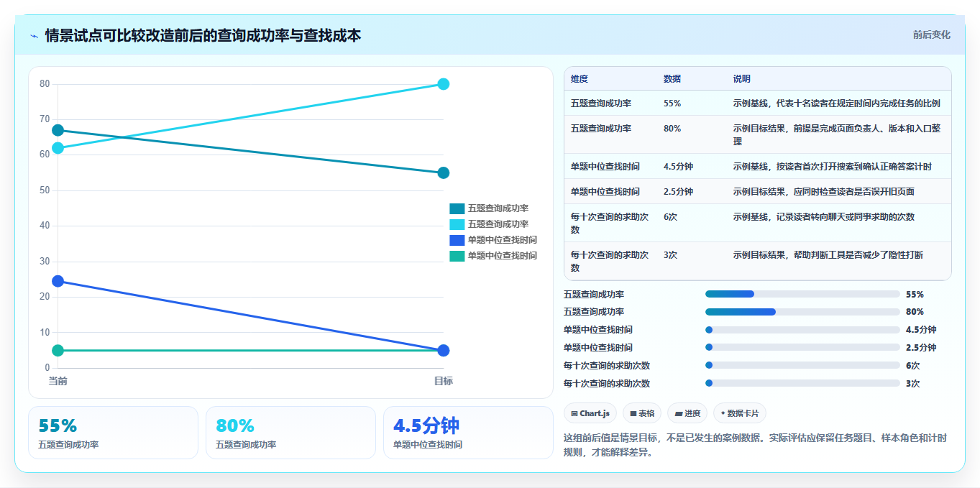Select the dark teal data point at 目标
The height and width of the screenshot is (488, 980).
[443, 172]
